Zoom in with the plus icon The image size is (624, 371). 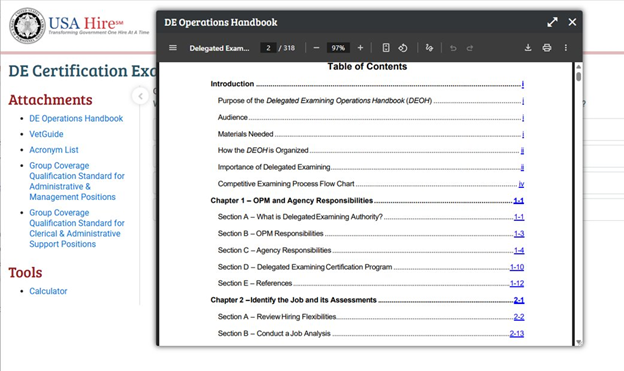[360, 48]
